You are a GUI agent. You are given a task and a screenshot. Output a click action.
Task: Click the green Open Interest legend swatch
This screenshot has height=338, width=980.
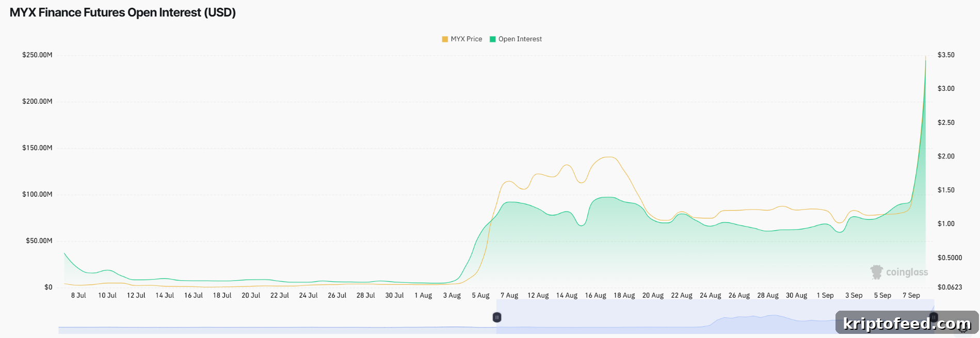point(492,39)
